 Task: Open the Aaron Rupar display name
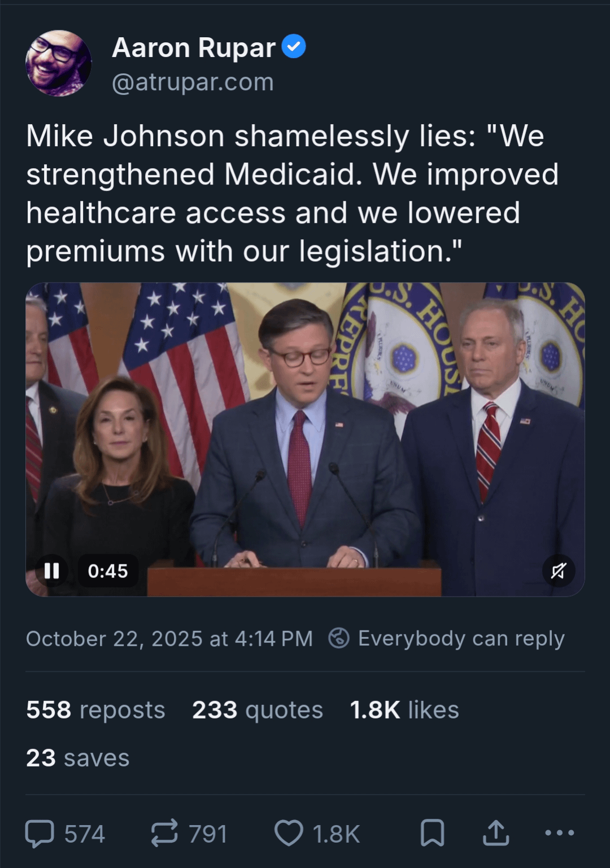tap(193, 48)
